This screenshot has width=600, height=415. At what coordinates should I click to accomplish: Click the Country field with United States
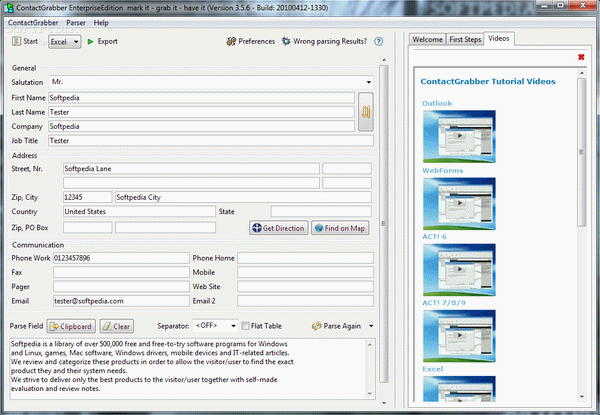[x=139, y=212]
